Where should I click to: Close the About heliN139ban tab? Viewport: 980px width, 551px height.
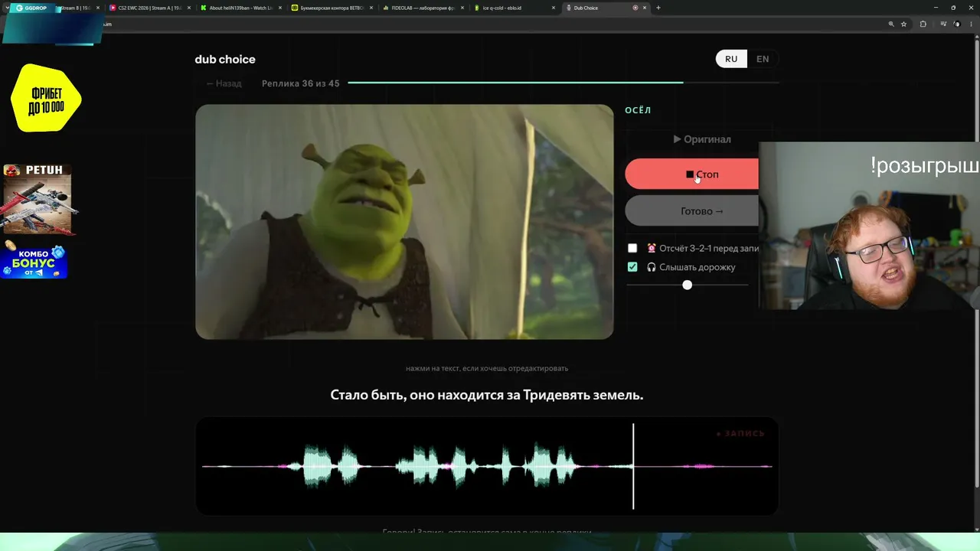click(x=279, y=8)
